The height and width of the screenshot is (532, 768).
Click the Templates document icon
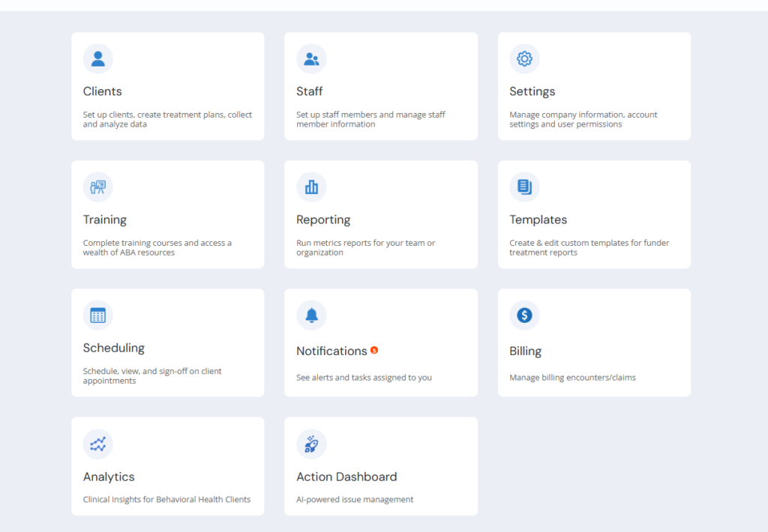click(524, 187)
